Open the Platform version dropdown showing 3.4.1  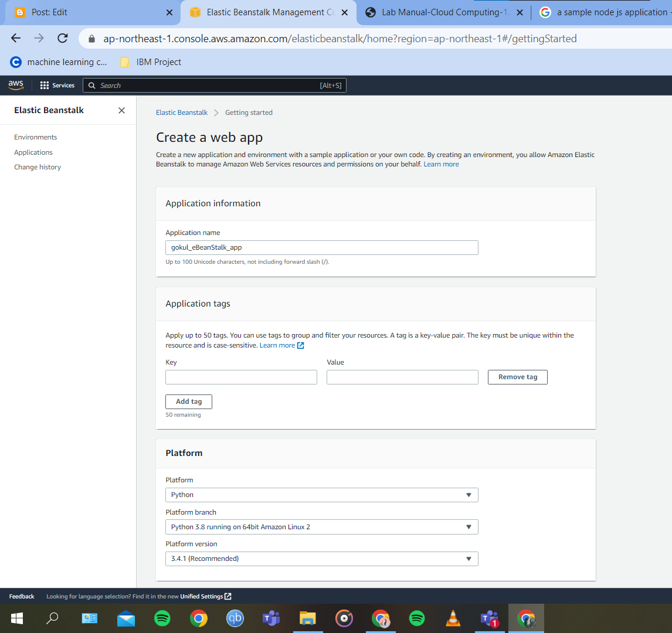click(x=322, y=559)
